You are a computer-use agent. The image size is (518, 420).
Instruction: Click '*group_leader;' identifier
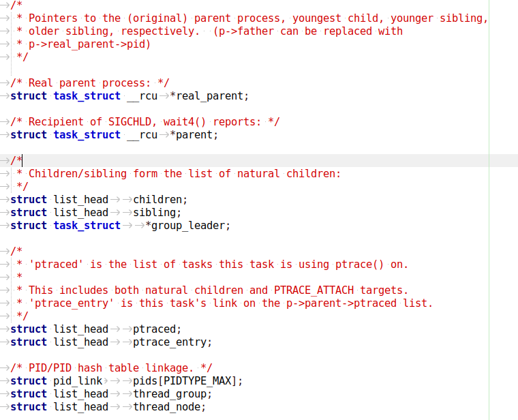187,226
